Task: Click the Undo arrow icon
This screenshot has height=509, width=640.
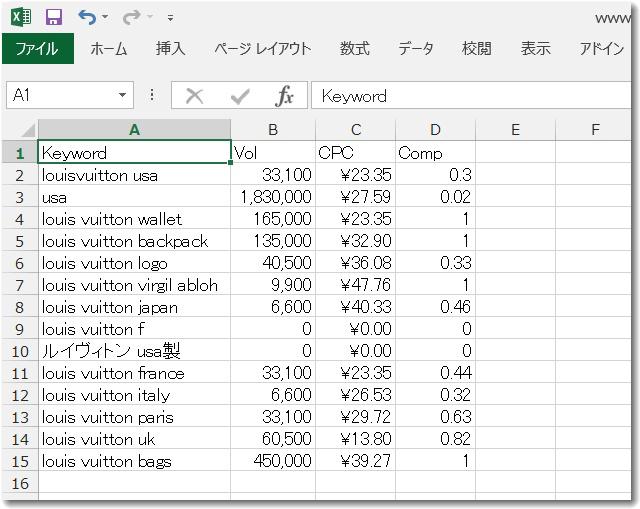Action: [86, 17]
